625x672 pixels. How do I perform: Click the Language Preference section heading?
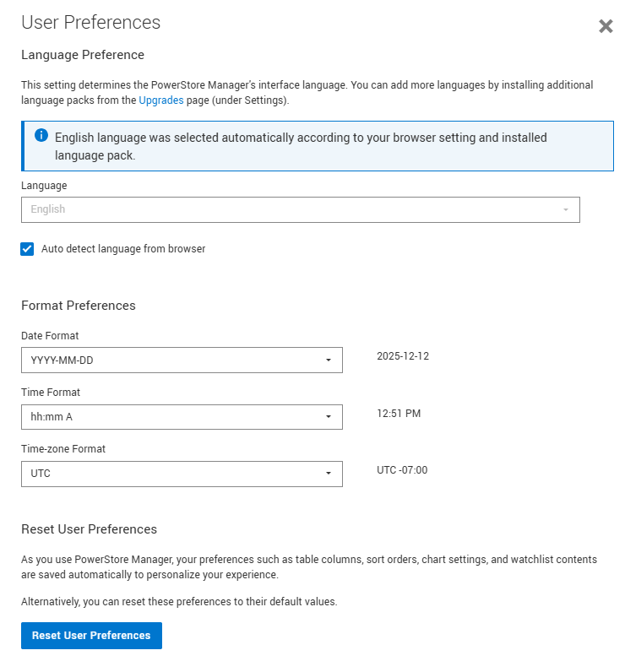click(83, 55)
